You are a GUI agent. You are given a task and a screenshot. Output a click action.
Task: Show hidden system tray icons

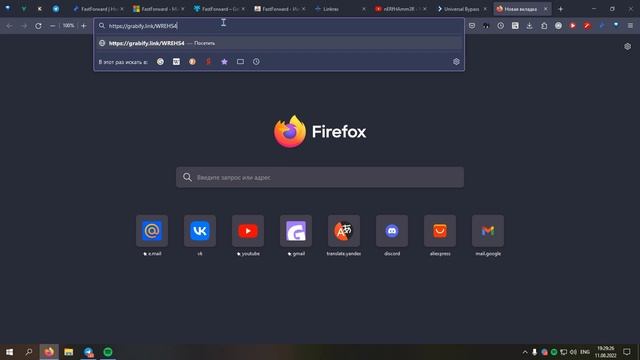click(x=525, y=352)
